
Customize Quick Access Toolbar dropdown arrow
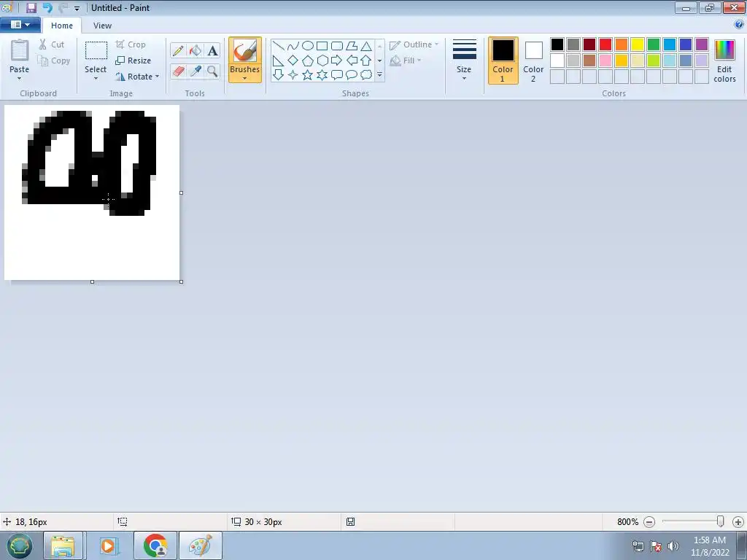pyautogui.click(x=77, y=8)
